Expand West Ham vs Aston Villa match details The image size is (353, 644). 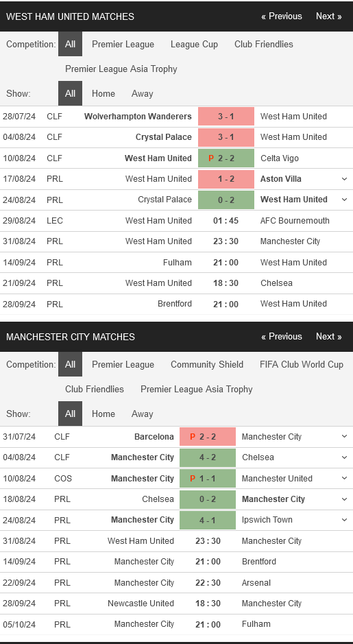coord(344,179)
